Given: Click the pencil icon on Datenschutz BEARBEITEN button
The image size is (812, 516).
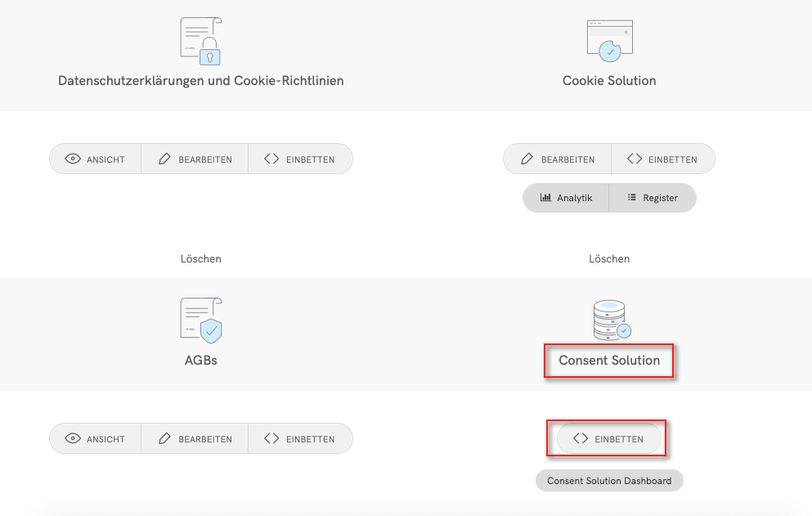Looking at the screenshot, I should 164,159.
